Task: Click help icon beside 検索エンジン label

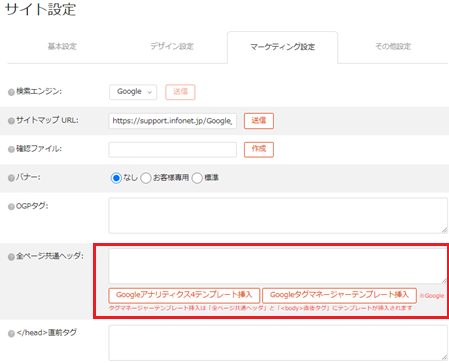Action: click(11, 92)
